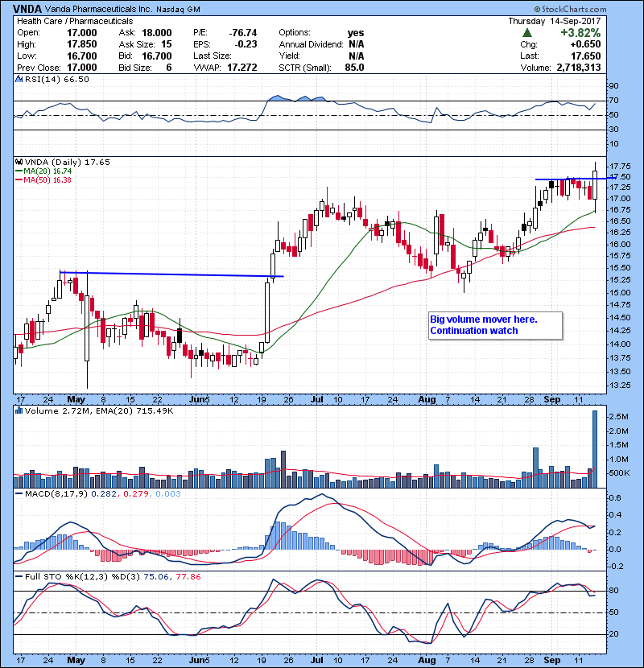Click the MACD(8,17,9) panel label
Image resolution: width=644 pixels, height=668 pixels.
56,494
